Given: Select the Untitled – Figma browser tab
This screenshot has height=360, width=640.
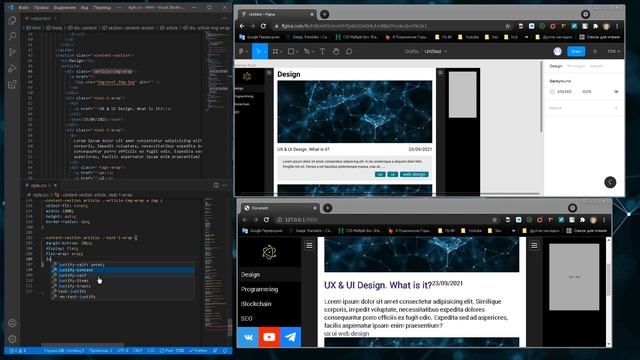Looking at the screenshot, I should 277,14.
